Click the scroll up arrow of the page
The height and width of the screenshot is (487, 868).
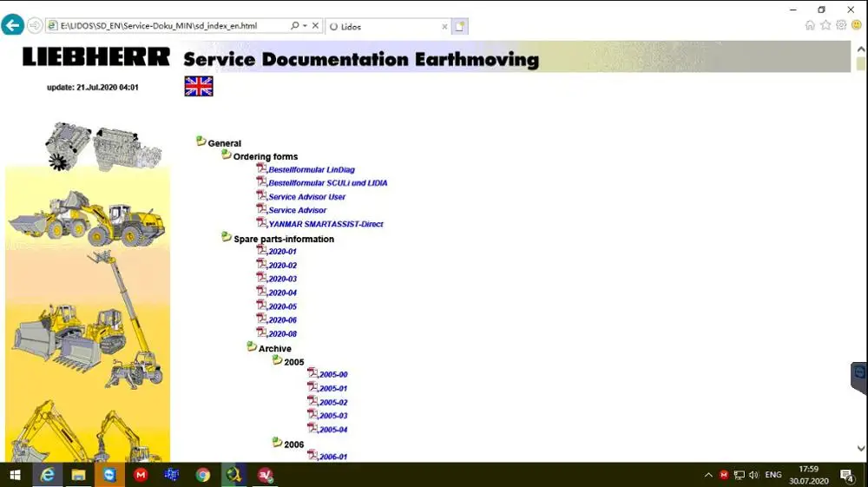(861, 49)
